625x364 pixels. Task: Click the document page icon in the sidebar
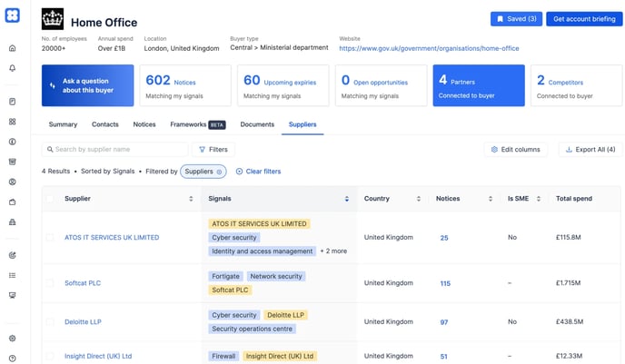coord(13,102)
